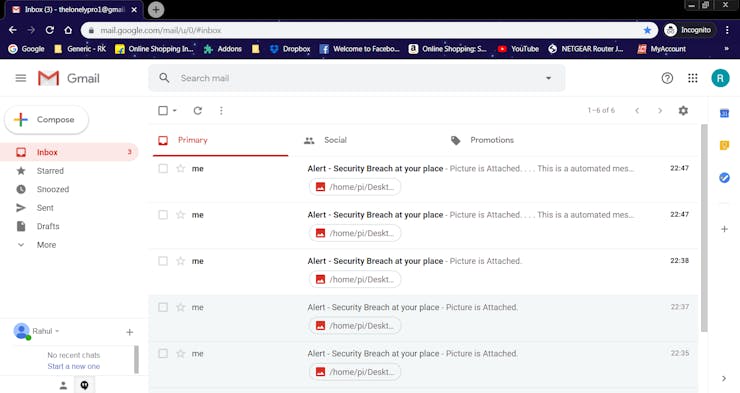Show search options dropdown arrow
The image size is (740, 393).
pos(548,78)
